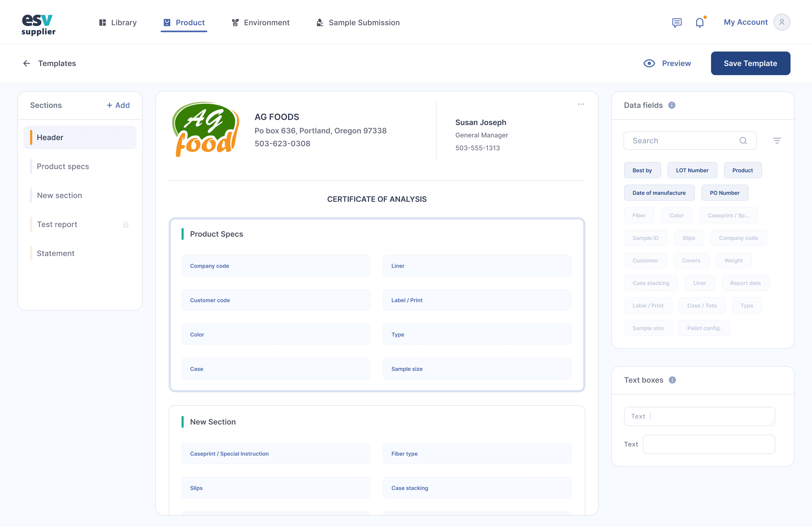
Task: Click the AG Food logo image
Action: pos(206,130)
